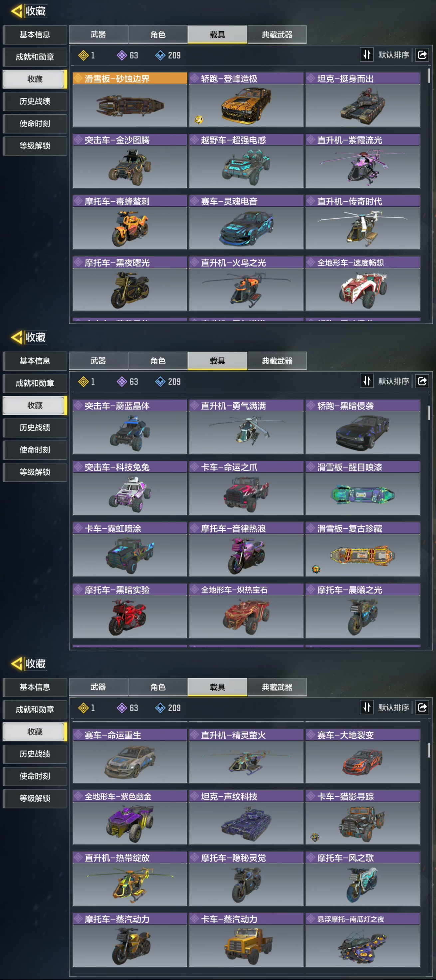The image size is (436, 980).
Task: Open the 卡车-蒸汽动力 truck card
Action: pyautogui.click(x=246, y=940)
